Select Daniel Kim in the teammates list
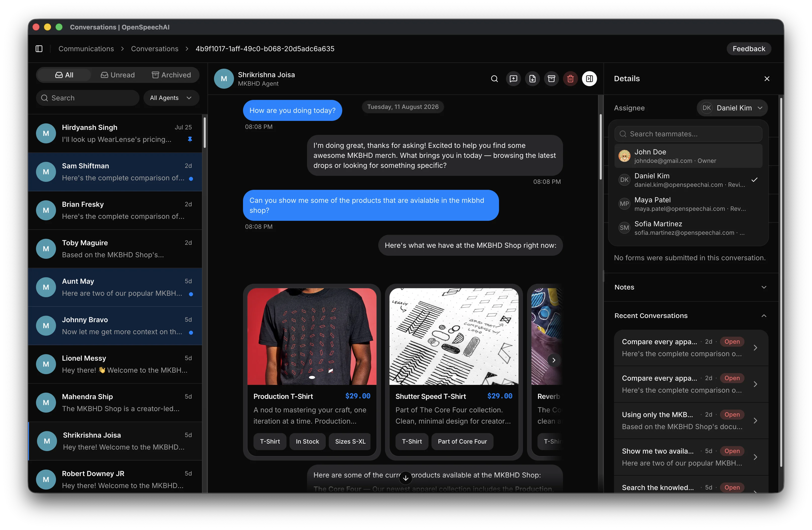This screenshot has width=812, height=530. click(688, 180)
